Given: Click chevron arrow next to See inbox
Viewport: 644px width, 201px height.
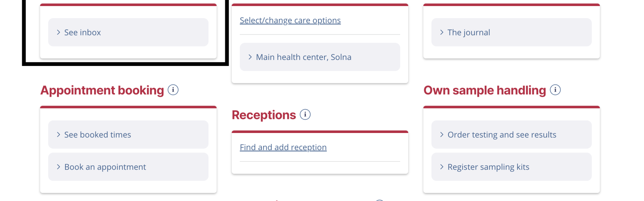Looking at the screenshot, I should (58, 32).
